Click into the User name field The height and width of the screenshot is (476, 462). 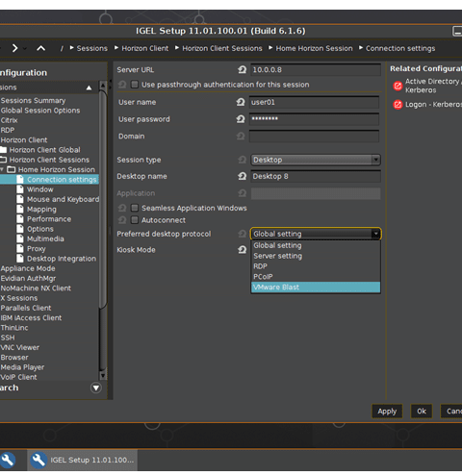coord(314,102)
